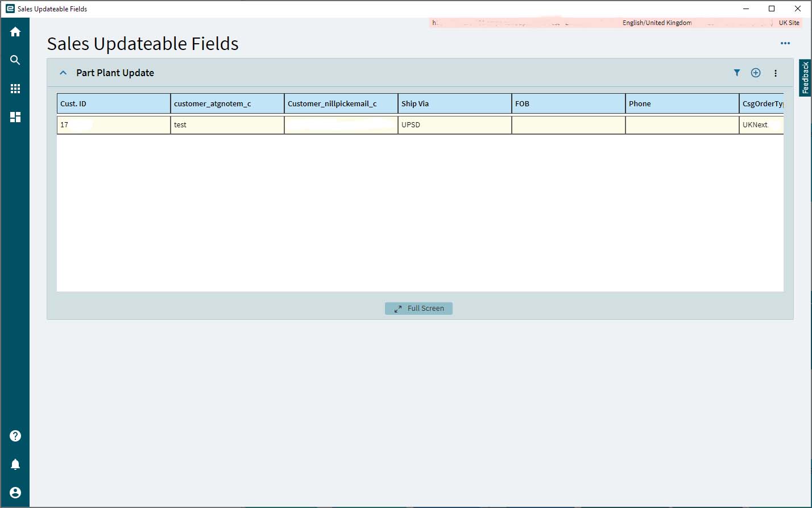Select the empty FOB cell

pos(569,125)
